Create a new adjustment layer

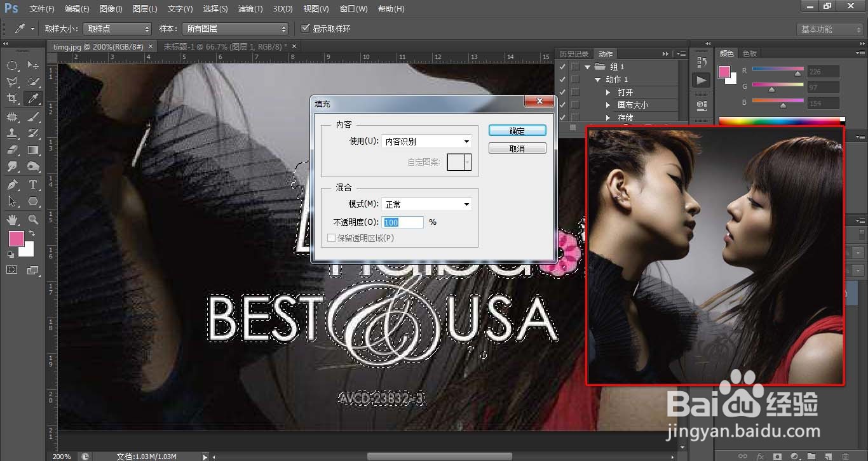794,456
